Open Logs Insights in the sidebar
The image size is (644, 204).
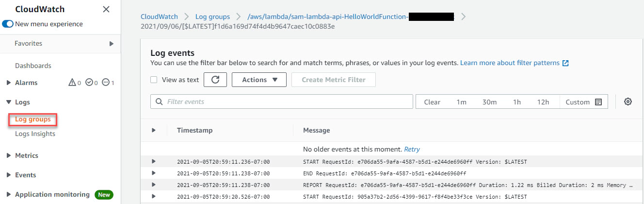(x=35, y=134)
